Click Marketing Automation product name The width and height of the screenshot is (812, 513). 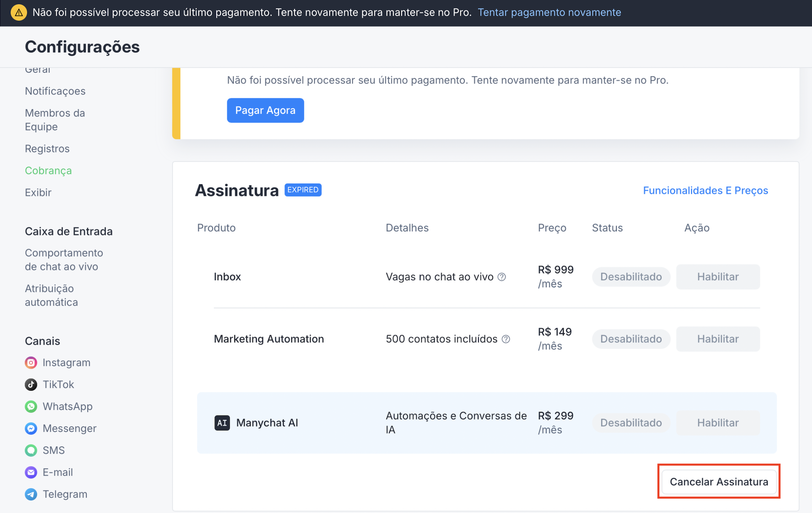[x=269, y=339]
